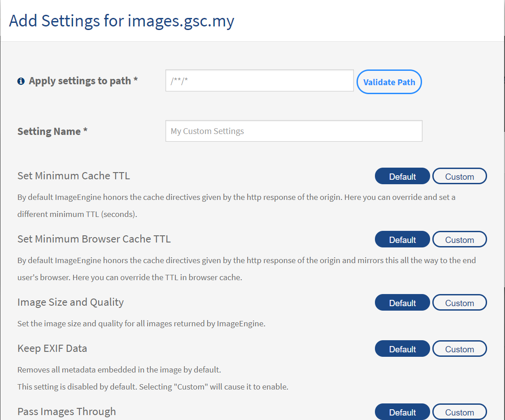Click the Pass Images Through heading

[x=67, y=411]
